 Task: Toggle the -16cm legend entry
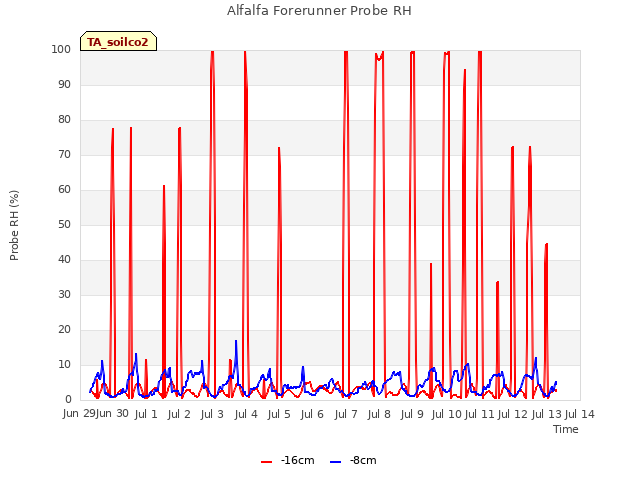[288, 460]
